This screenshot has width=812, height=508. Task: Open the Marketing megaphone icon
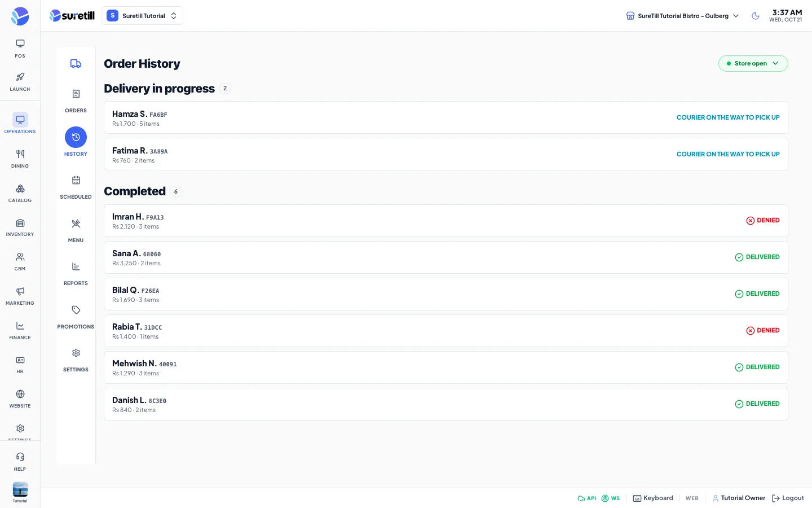click(20, 291)
